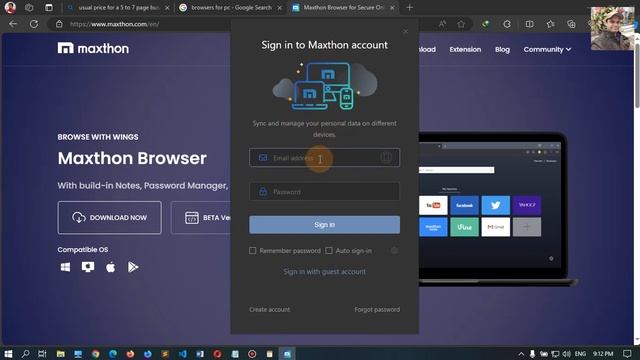640x360 pixels.
Task: Open Task View on the taskbar
Action: point(42,354)
